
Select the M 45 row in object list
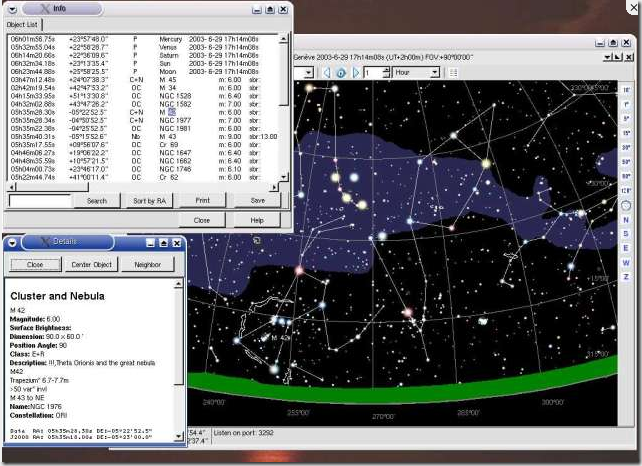click(x=143, y=79)
